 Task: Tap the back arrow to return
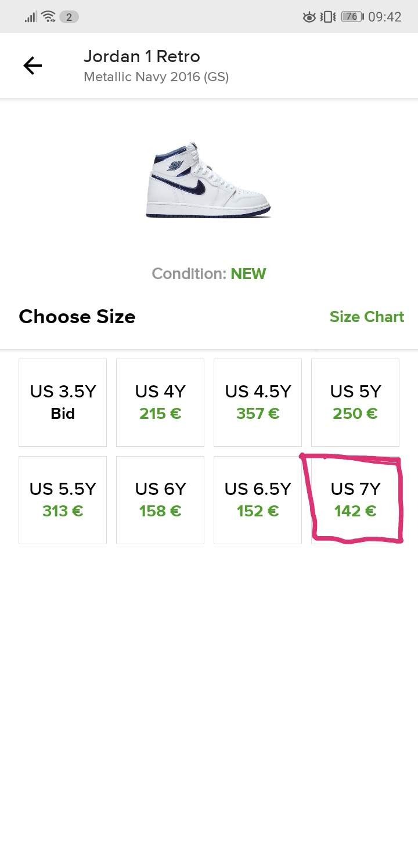coord(33,65)
